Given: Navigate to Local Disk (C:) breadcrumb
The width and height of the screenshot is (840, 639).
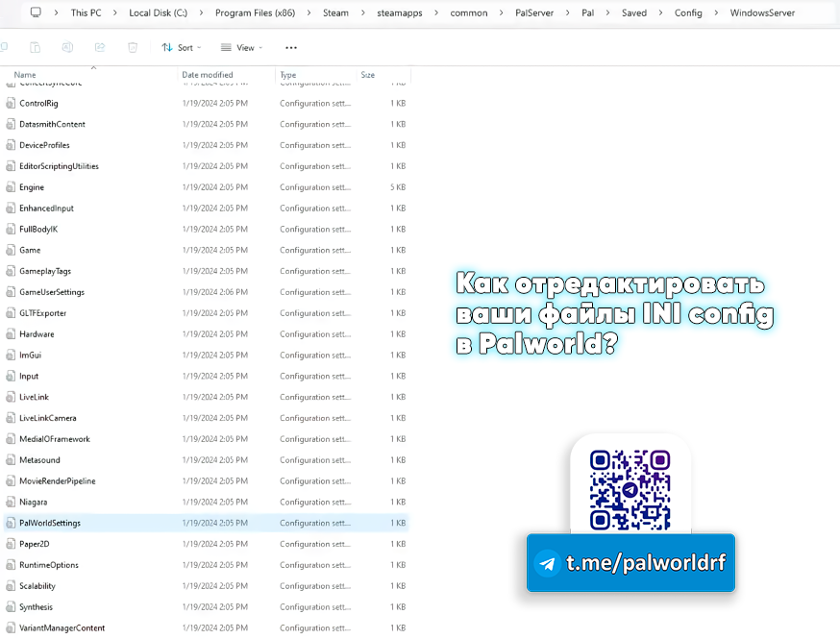Looking at the screenshot, I should pyautogui.click(x=158, y=12).
